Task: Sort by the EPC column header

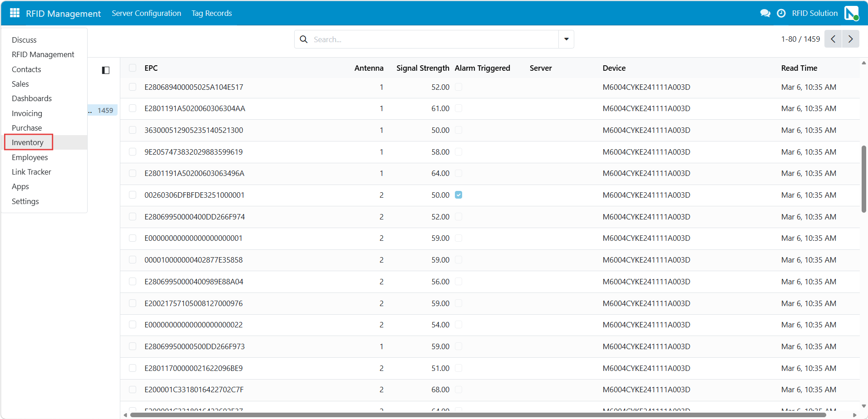Action: coord(151,68)
